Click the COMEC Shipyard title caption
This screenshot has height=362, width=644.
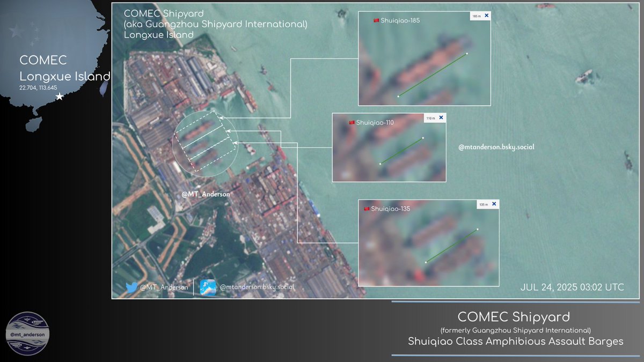click(164, 13)
